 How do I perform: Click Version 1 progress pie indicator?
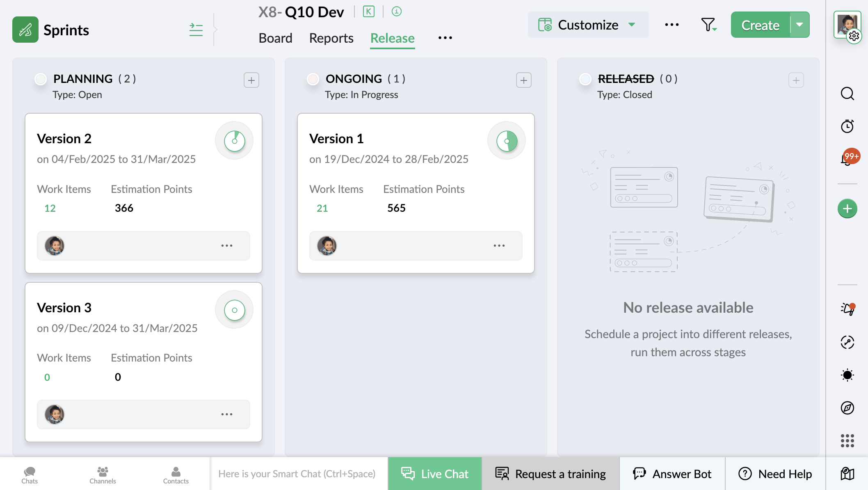click(x=507, y=141)
